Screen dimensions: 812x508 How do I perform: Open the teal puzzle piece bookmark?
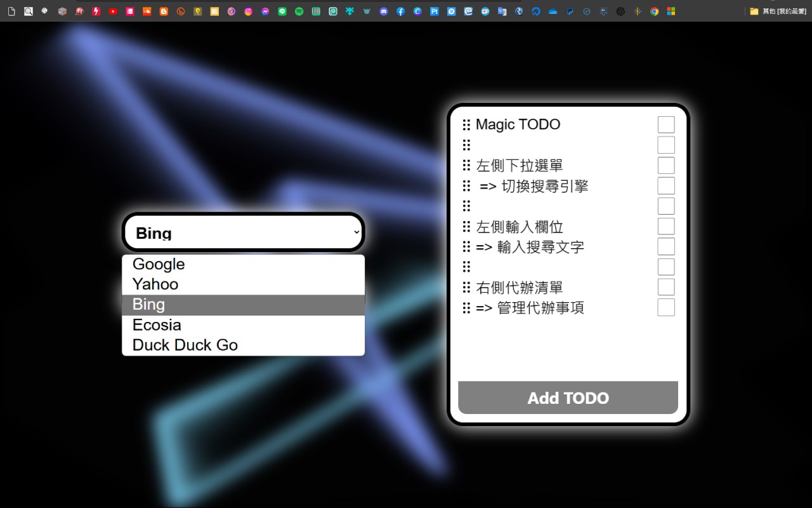[350, 11]
